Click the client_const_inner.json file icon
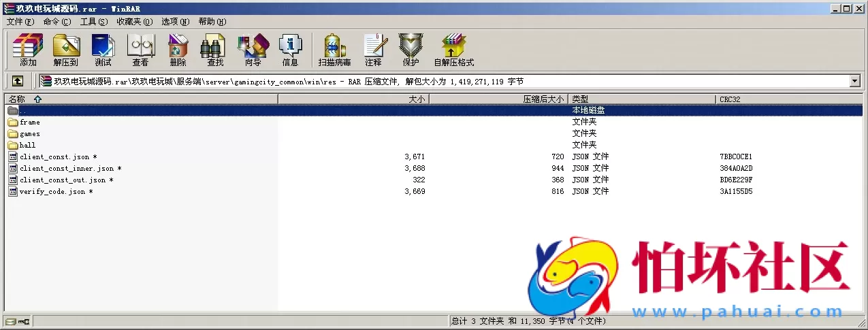Screen dimensions: 868x330 point(13,168)
